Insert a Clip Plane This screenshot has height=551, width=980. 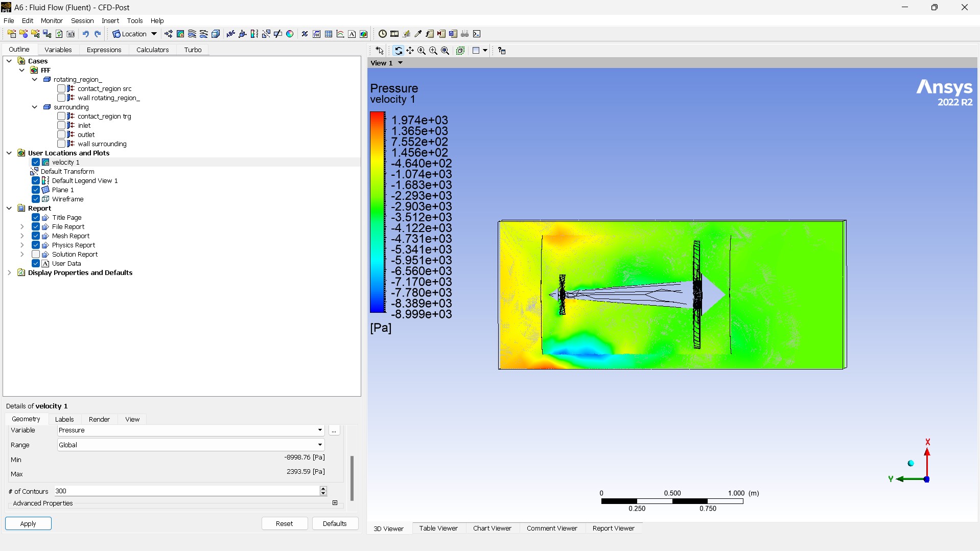(x=278, y=34)
